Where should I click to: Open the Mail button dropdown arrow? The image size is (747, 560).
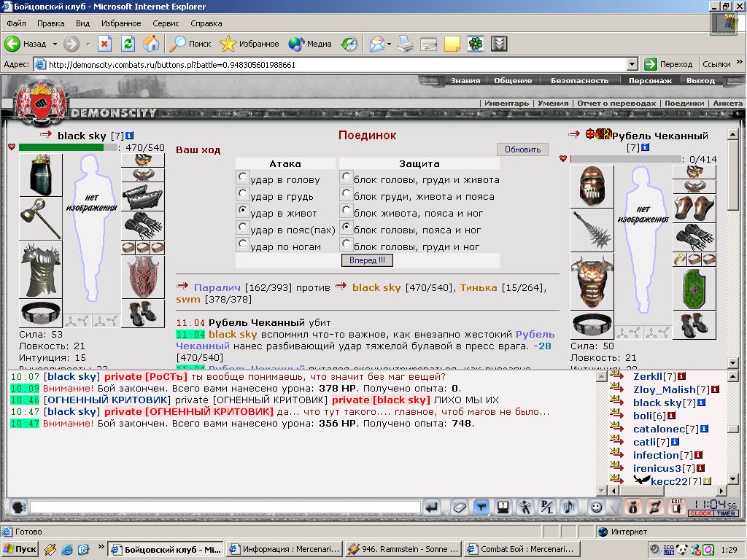tap(390, 44)
